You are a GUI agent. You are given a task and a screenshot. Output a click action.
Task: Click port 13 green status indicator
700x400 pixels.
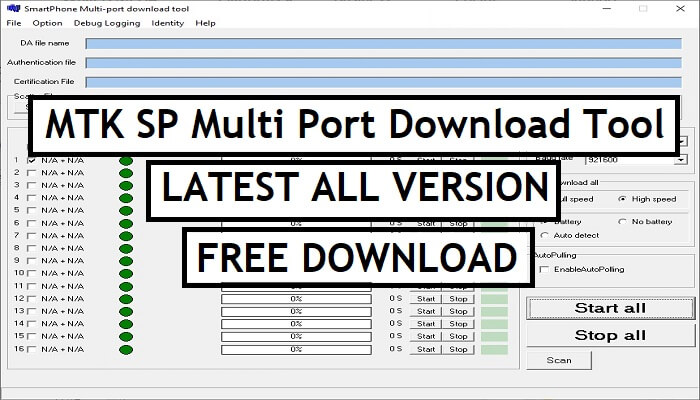tap(126, 312)
